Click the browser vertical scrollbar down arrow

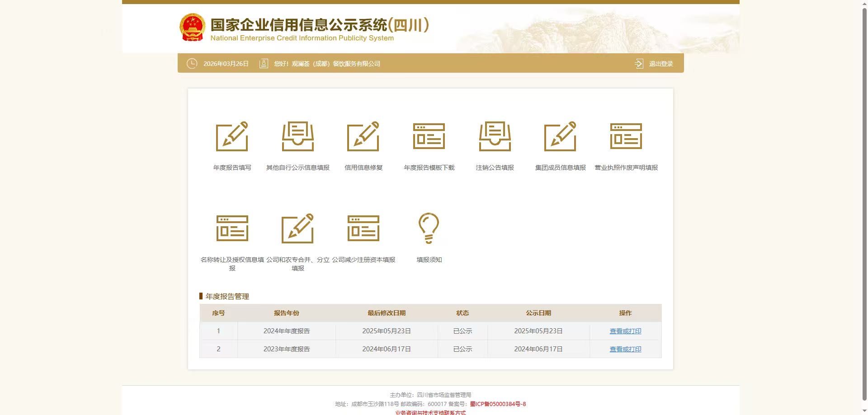tap(864, 411)
